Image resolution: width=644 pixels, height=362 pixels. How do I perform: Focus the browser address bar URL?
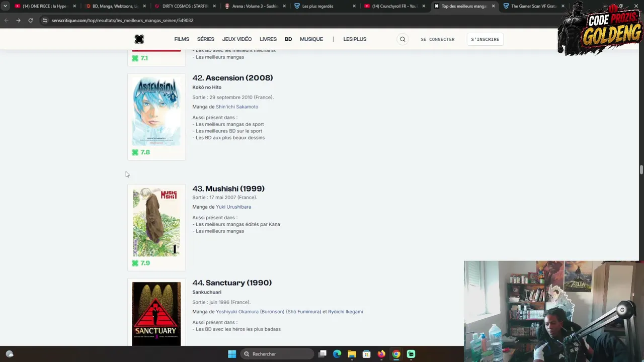(x=122, y=21)
